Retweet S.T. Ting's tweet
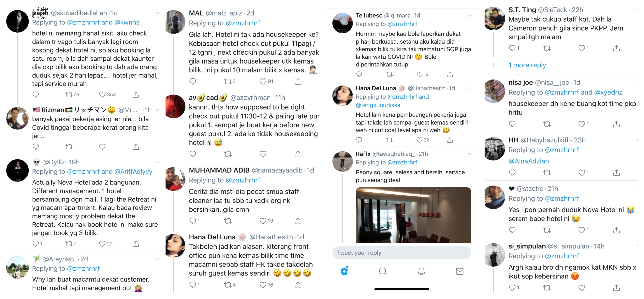 click(x=547, y=48)
